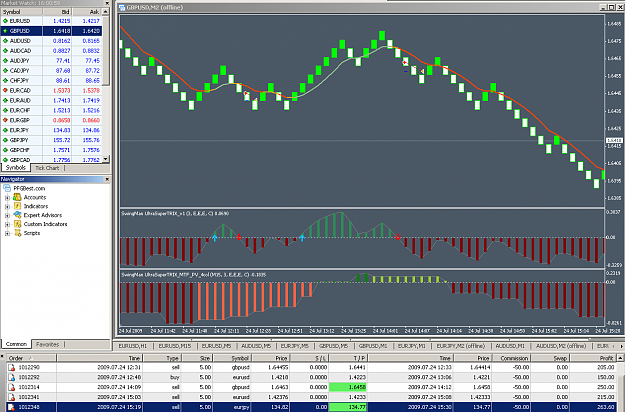The image size is (625, 412).
Task: Expand the Scripts tree node
Action: click(x=7, y=233)
